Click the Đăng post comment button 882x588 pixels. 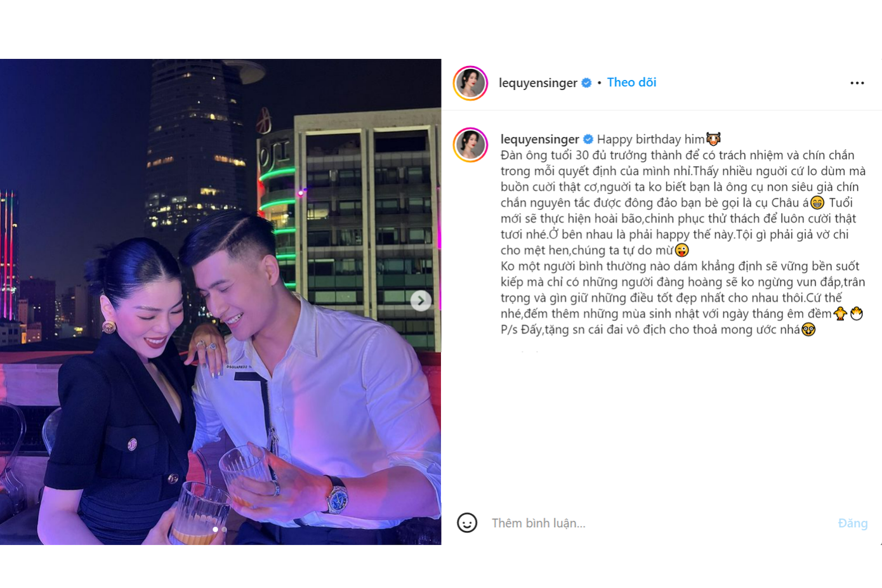[x=852, y=523]
